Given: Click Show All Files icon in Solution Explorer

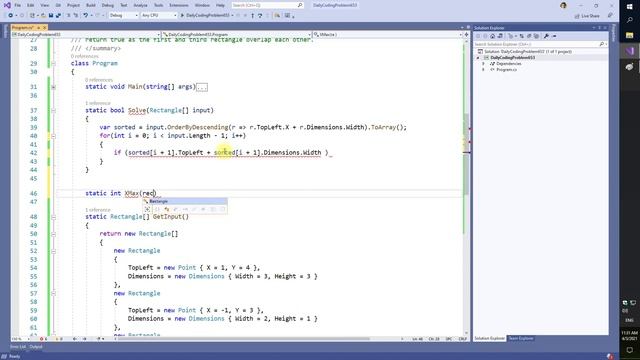Looking at the screenshot, I should click(536, 36).
